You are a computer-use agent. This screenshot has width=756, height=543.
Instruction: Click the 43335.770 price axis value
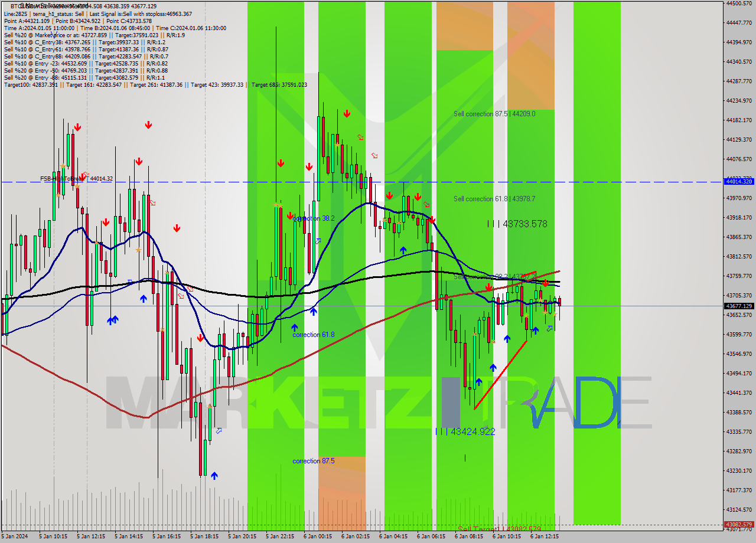739,431
